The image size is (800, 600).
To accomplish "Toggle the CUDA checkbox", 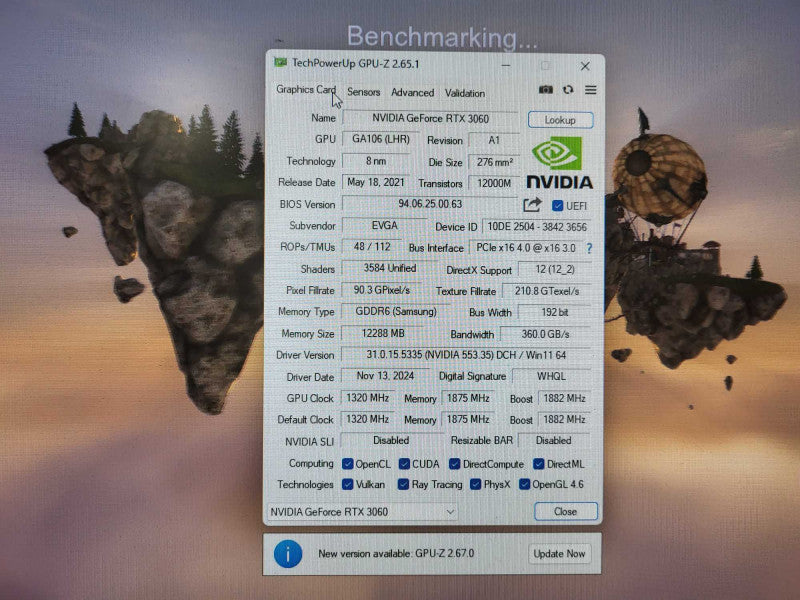I will [404, 464].
